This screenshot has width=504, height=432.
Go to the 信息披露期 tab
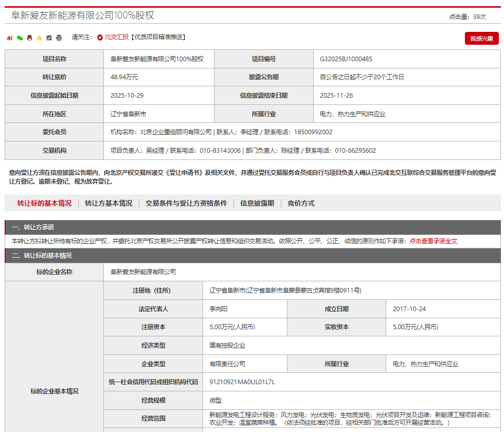pos(257,203)
